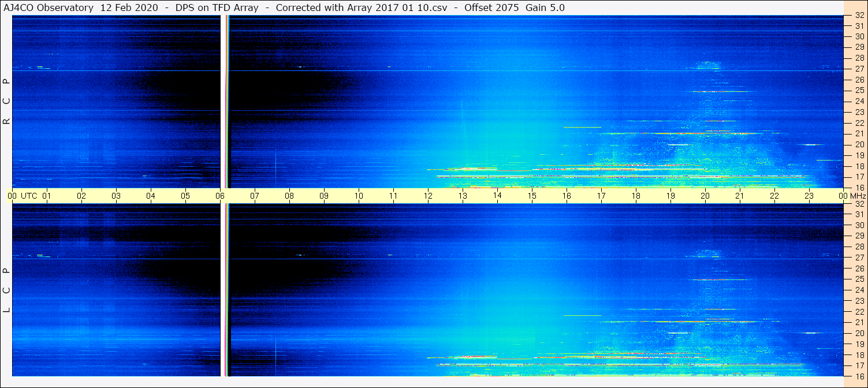Choose the 13 hour tick label
This screenshot has height=388, width=868.
pos(463,196)
